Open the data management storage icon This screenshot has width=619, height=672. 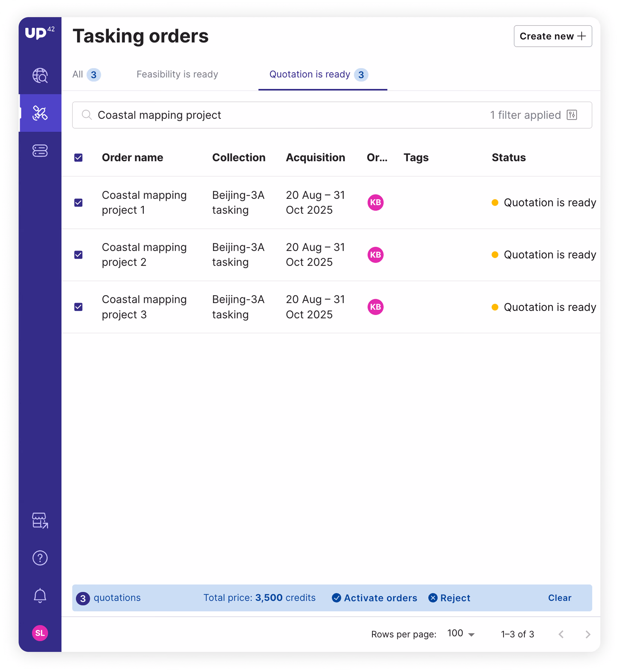coord(40,151)
